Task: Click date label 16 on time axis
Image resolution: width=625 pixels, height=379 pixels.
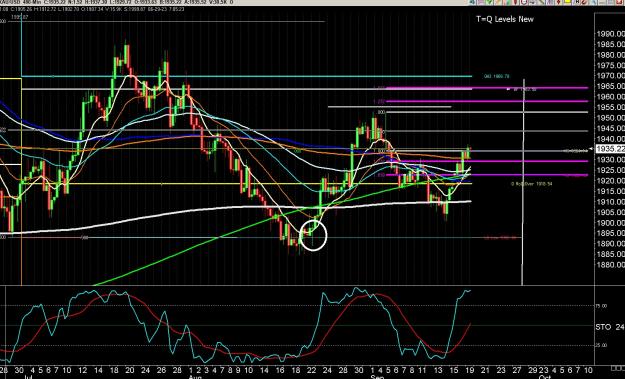Action: pos(280,370)
